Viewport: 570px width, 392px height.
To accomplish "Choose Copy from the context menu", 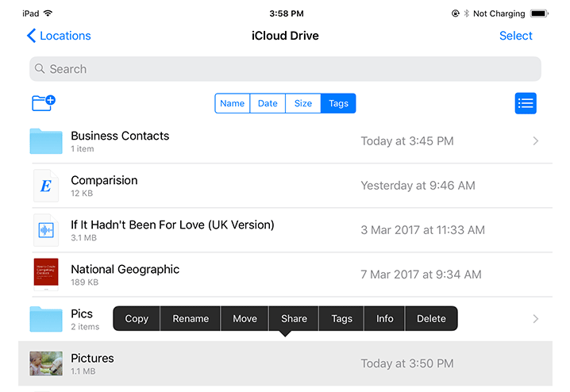I will (137, 318).
